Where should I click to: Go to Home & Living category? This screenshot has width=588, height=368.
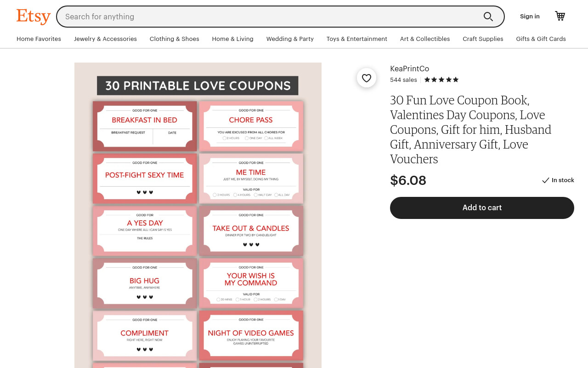tap(233, 39)
